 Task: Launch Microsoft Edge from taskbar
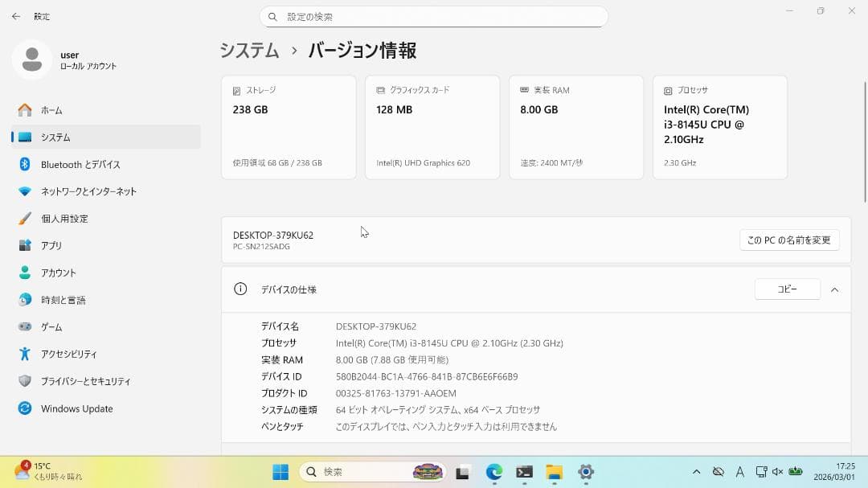(493, 472)
